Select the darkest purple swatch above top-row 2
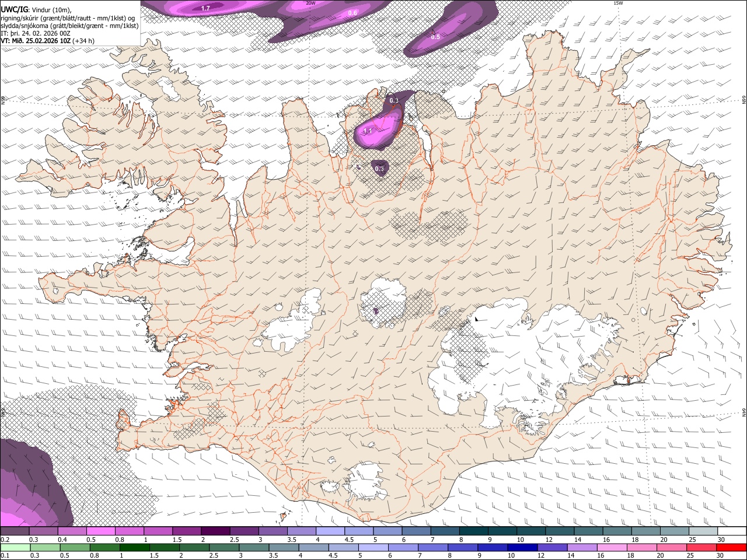 point(215,531)
